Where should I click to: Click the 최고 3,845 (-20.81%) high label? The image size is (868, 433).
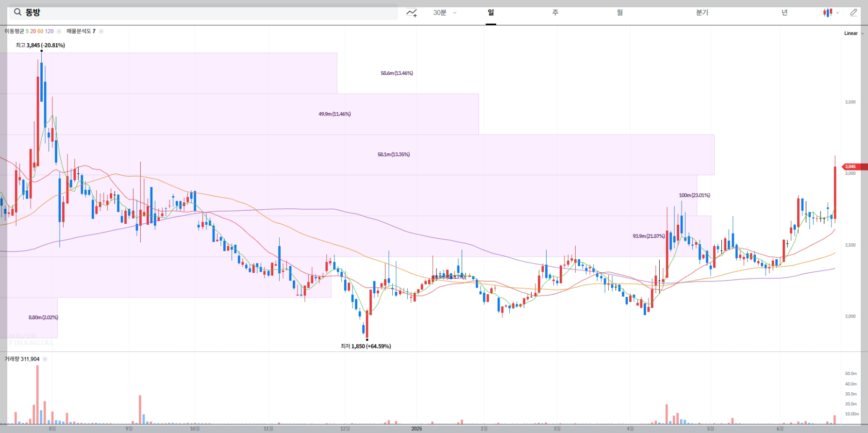(40, 45)
